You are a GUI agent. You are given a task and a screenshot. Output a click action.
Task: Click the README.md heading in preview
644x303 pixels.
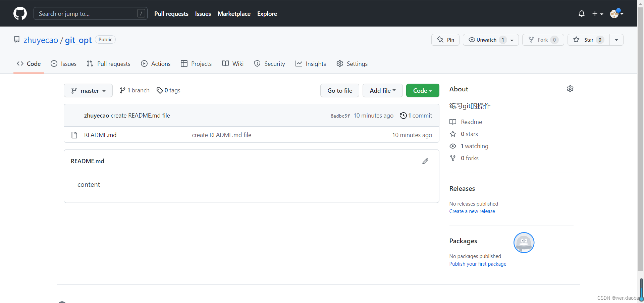pyautogui.click(x=88, y=161)
